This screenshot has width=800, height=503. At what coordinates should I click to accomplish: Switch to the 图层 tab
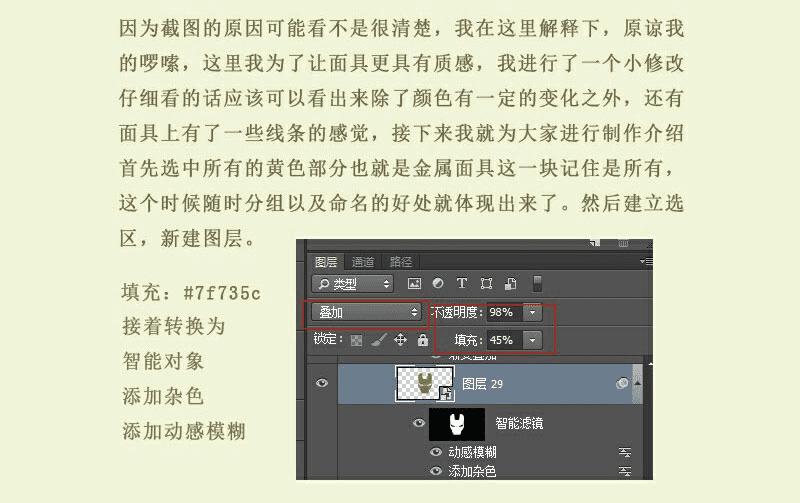[x=326, y=262]
